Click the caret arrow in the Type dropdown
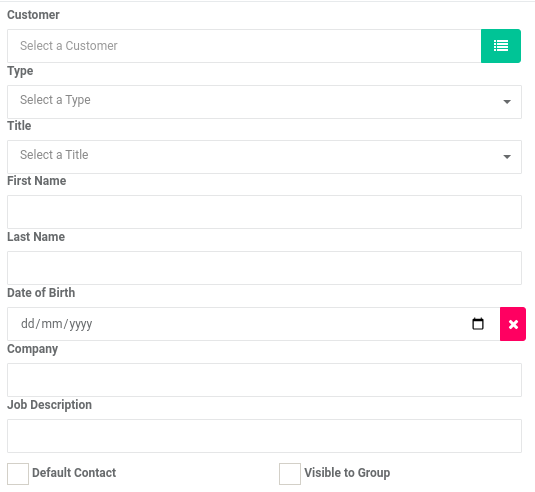This screenshot has width=535, height=492. coord(507,102)
